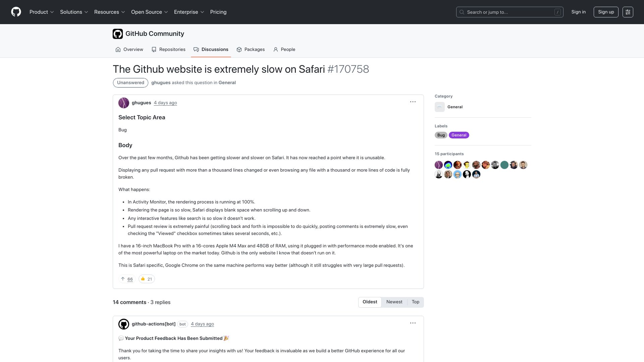The width and height of the screenshot is (644, 362).
Task: Open the GitHub Community title link
Action: click(155, 34)
